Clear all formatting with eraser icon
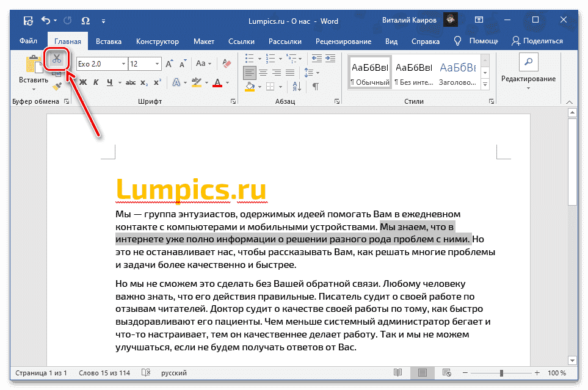Screen dimensions: 588x390 (228, 63)
